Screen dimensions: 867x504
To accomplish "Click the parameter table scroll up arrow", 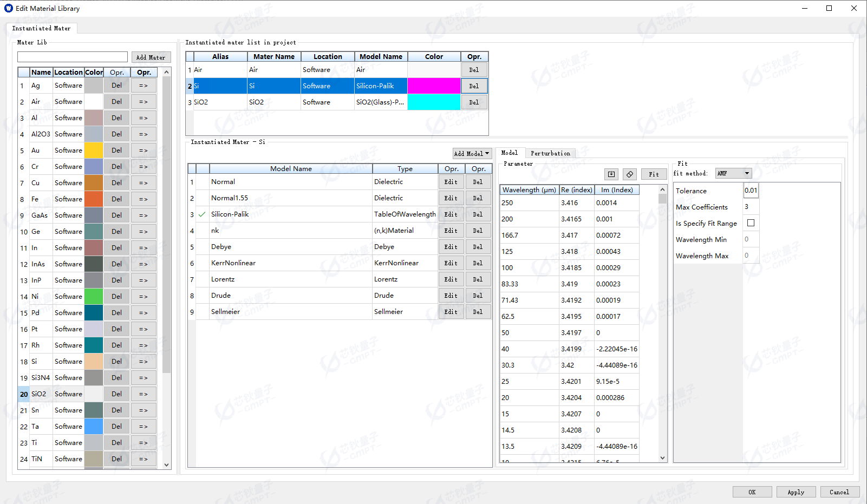I will pos(662,189).
